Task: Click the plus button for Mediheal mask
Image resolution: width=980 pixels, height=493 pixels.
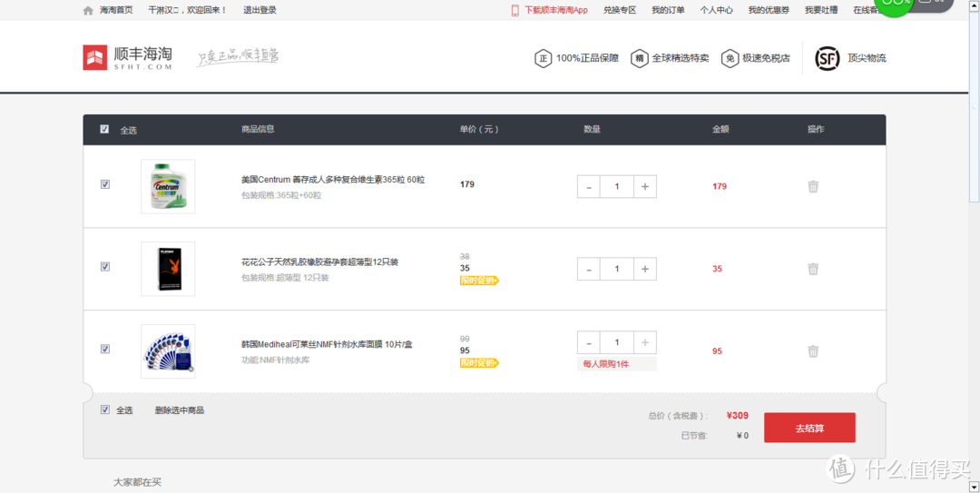Action: (645, 342)
